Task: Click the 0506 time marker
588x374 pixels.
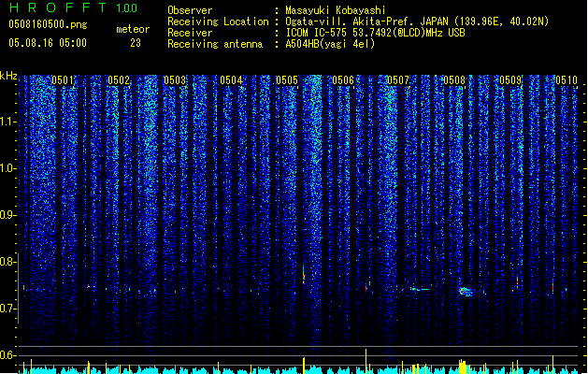Action: (343, 80)
